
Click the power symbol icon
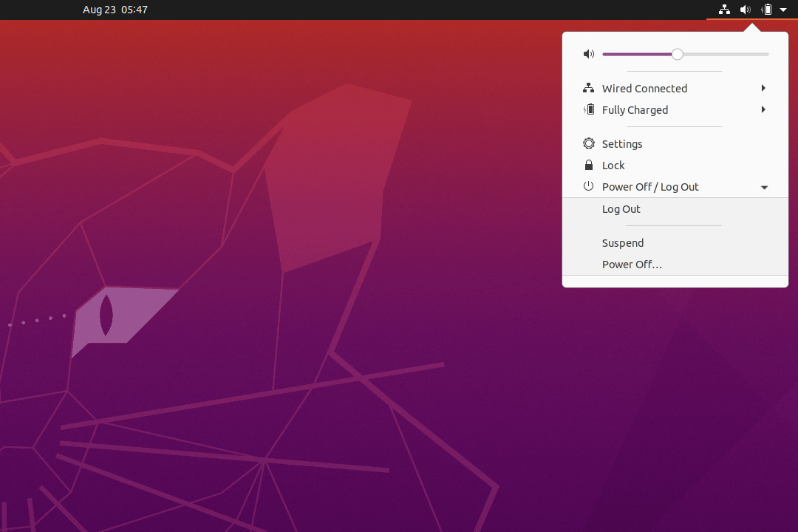click(x=589, y=186)
